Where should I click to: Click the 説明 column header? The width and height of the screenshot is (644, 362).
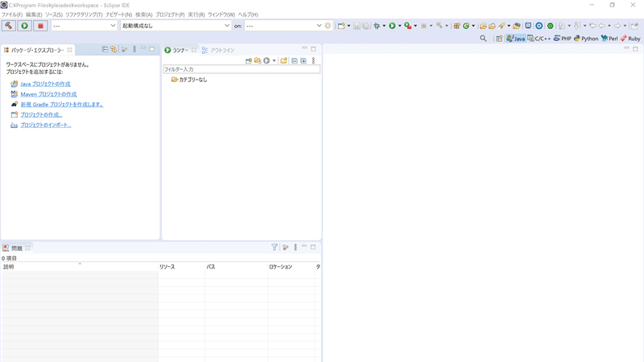click(x=80, y=267)
